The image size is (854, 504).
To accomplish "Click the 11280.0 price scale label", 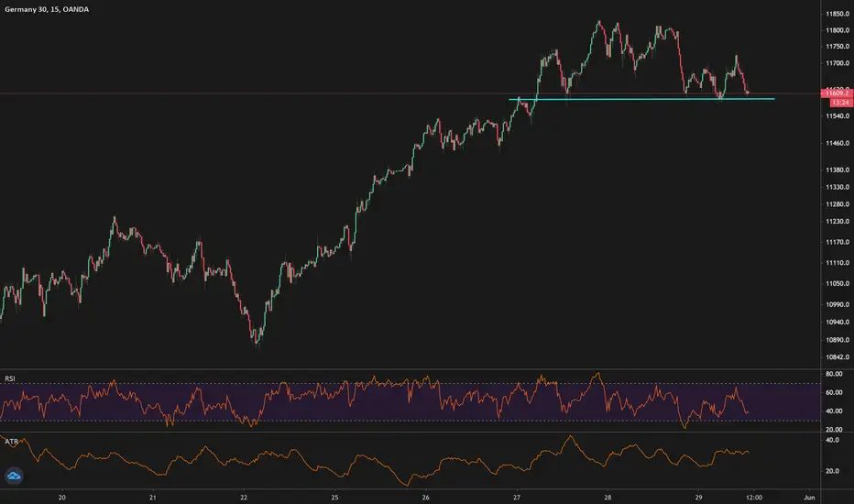I will point(838,204).
